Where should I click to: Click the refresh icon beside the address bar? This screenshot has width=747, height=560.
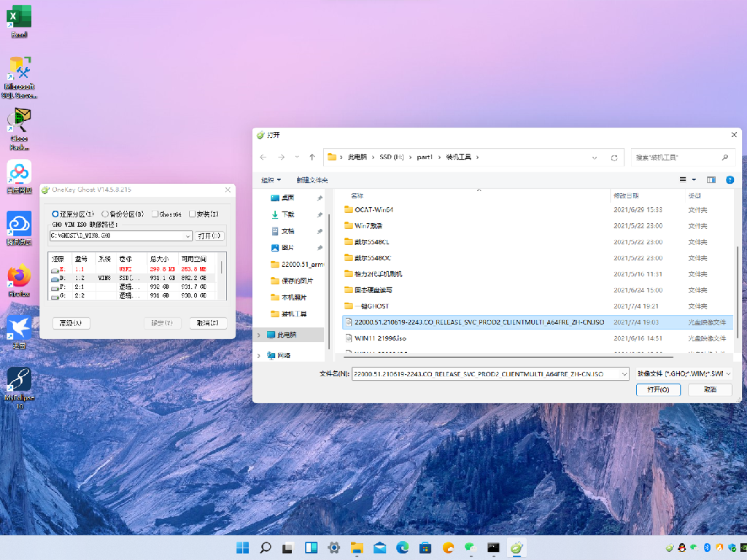pos(614,157)
